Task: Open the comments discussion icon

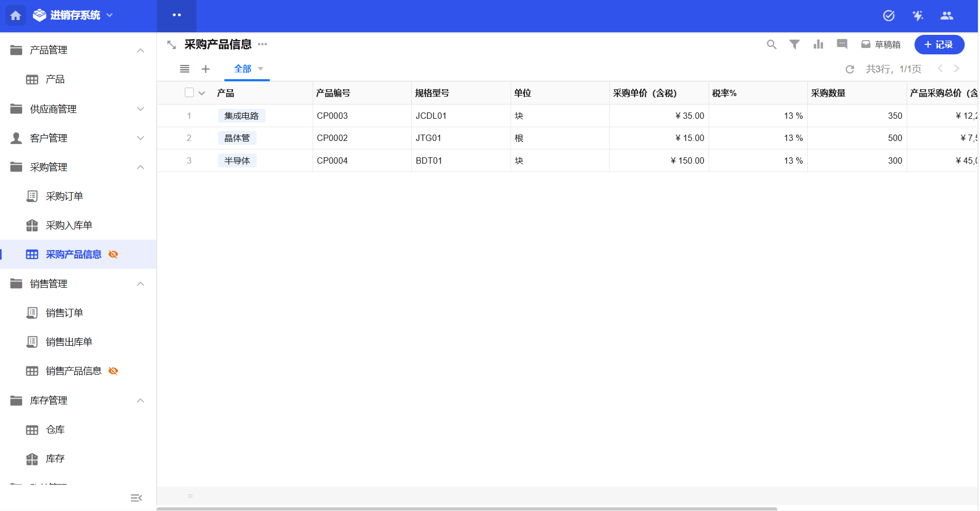Action: [x=842, y=44]
